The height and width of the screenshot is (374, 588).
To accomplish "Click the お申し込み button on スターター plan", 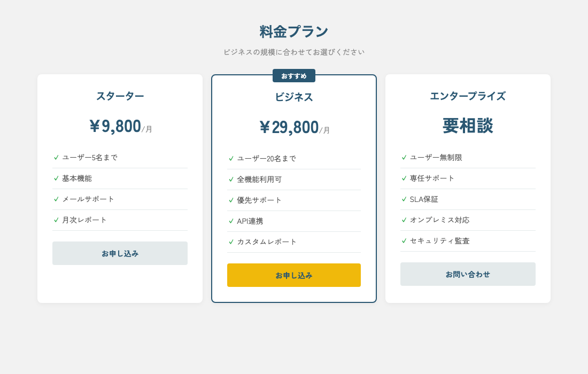I will click(120, 253).
